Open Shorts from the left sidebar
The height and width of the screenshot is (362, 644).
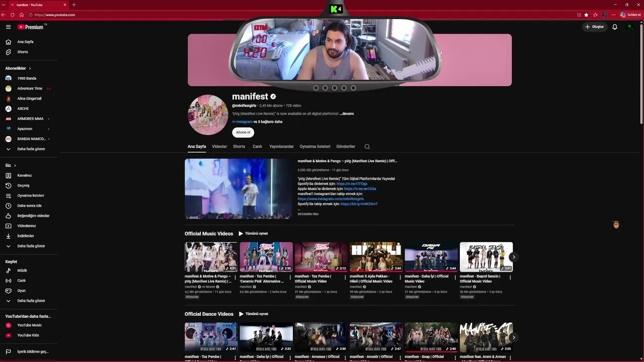29,52
